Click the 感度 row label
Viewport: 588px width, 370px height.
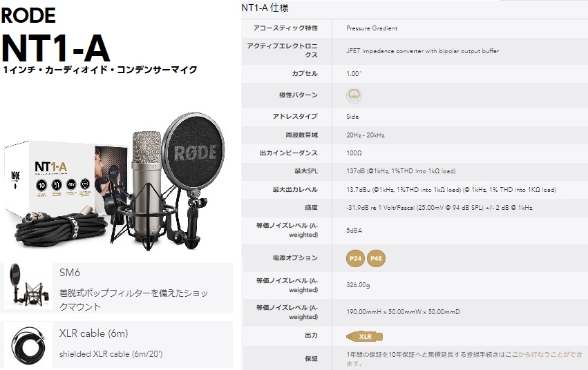(311, 208)
